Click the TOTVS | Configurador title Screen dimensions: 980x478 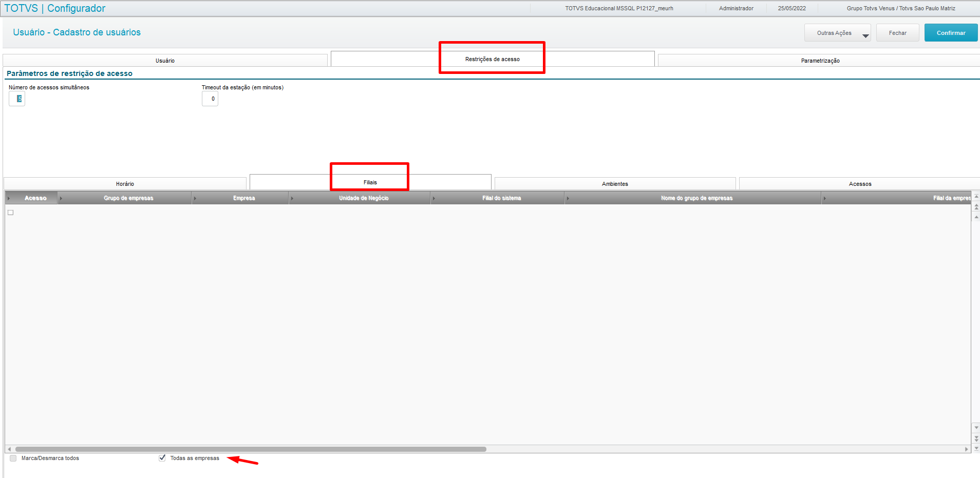point(55,8)
